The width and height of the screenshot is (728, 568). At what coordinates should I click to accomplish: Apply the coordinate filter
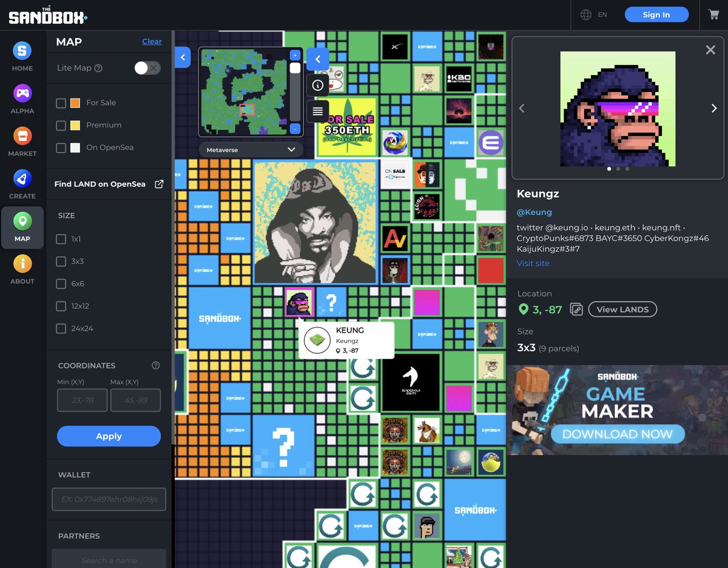109,436
